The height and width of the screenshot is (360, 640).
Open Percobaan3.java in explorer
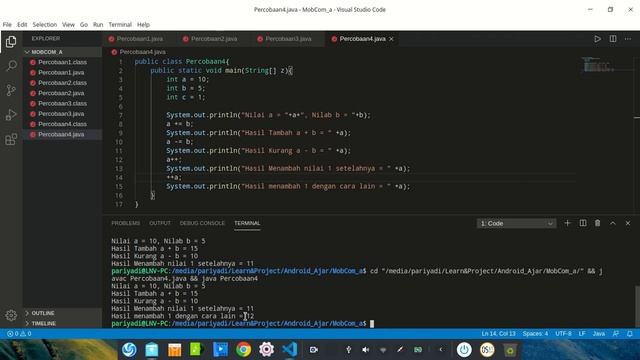click(x=62, y=114)
